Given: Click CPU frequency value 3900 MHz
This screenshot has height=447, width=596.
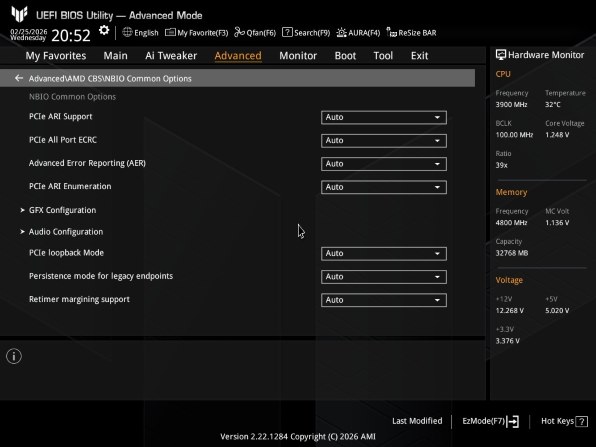Looking at the screenshot, I should 511,105.
